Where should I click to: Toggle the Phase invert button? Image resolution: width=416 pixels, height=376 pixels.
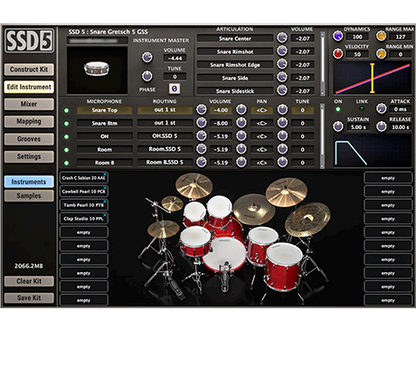(x=174, y=89)
